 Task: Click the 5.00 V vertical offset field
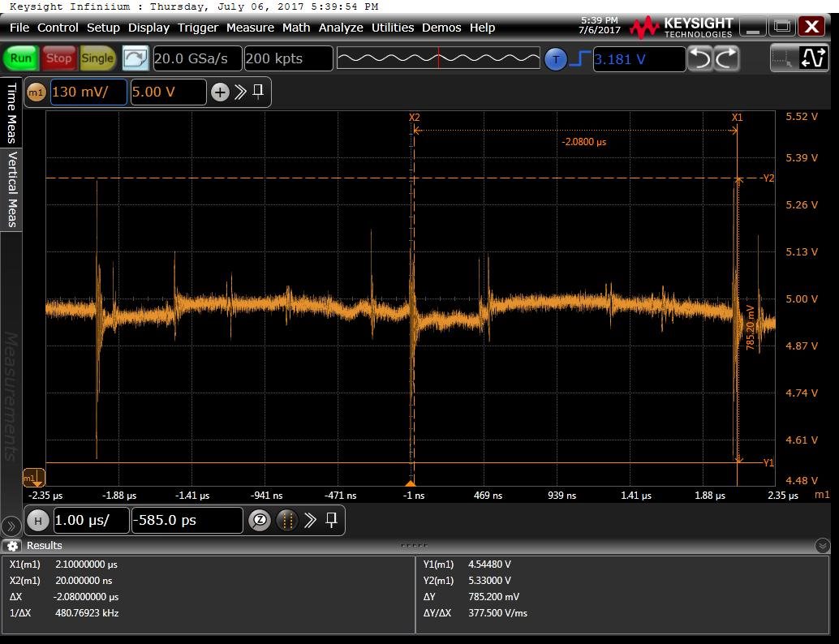point(168,92)
